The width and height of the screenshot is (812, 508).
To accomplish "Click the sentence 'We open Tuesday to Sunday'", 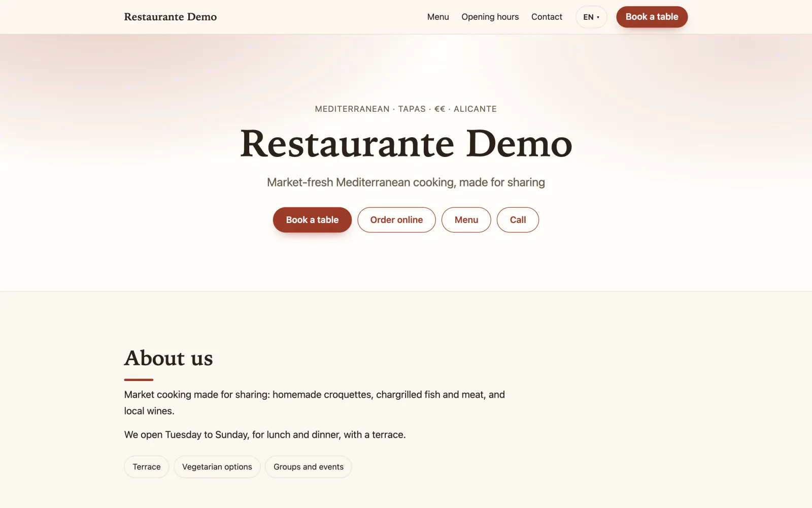I will (x=265, y=435).
